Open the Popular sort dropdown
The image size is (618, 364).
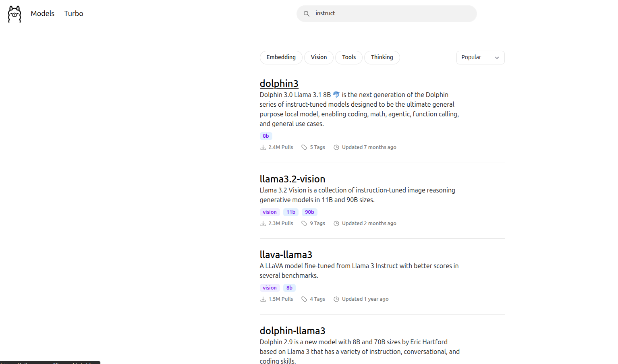(480, 57)
